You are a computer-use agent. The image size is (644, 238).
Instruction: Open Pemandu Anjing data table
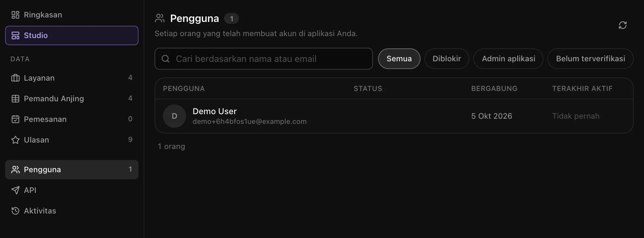pyautogui.click(x=72, y=99)
